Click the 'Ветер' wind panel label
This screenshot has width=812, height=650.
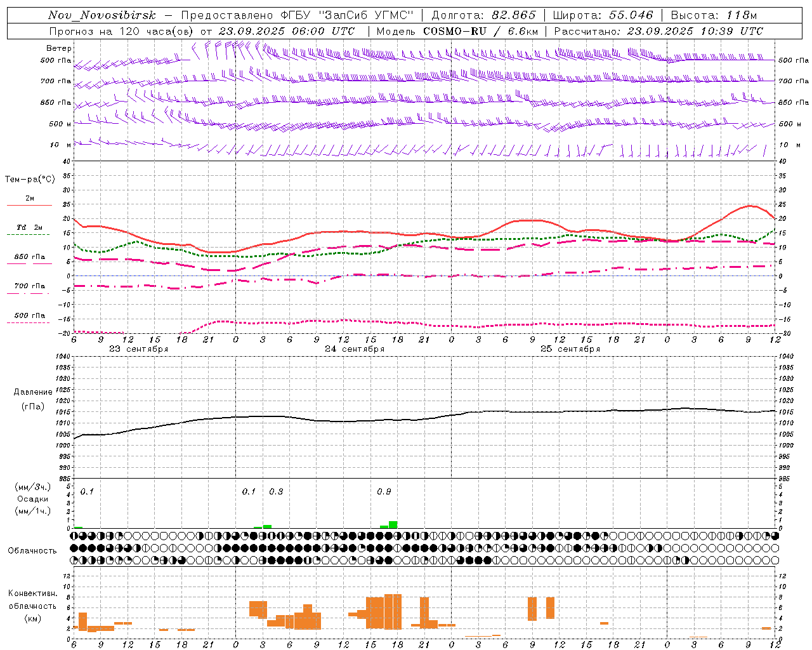coord(59,48)
